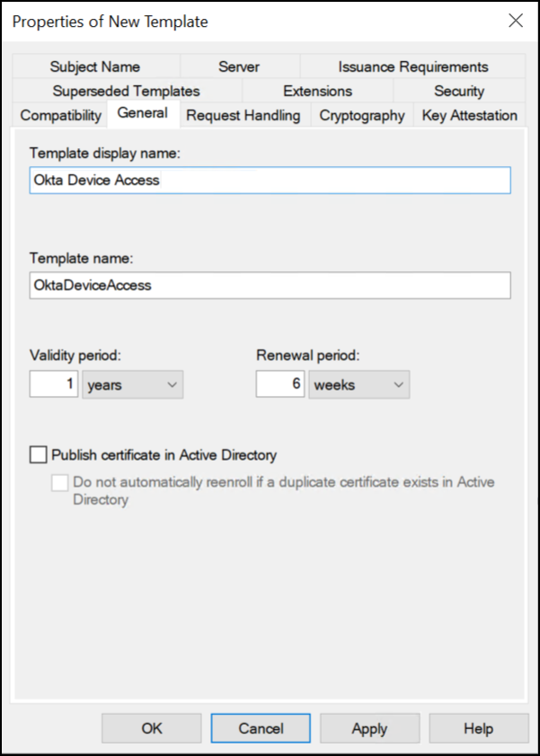Go to the Extensions tab
Screen dimensions: 540x756
point(317,91)
